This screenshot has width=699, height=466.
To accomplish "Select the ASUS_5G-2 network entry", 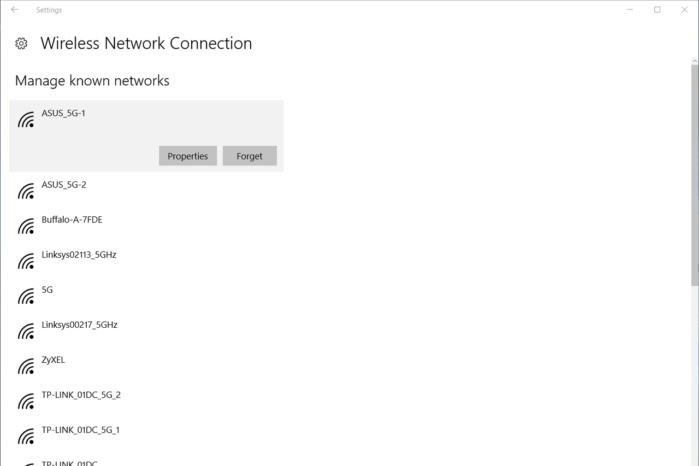I will click(x=64, y=185).
